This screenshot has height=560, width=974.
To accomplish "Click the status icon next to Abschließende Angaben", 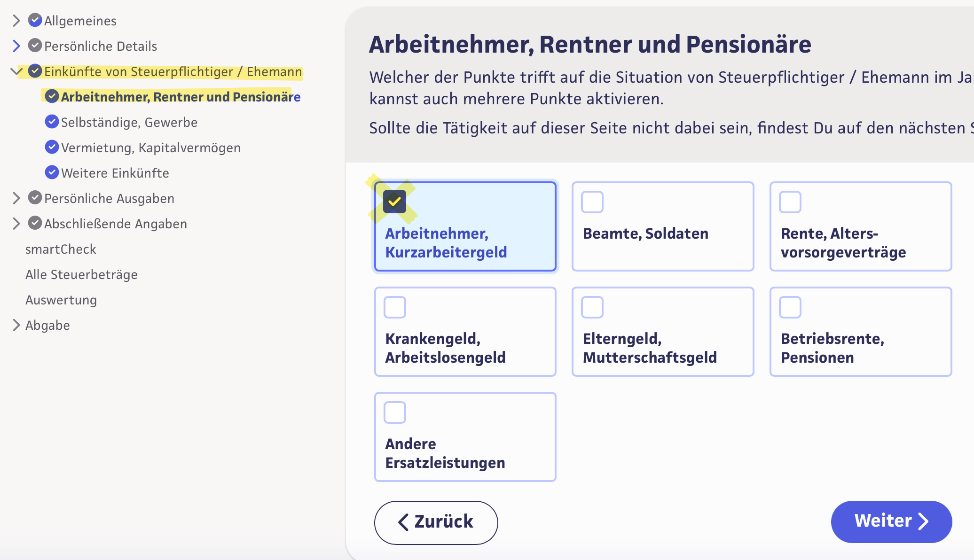I will [x=35, y=223].
